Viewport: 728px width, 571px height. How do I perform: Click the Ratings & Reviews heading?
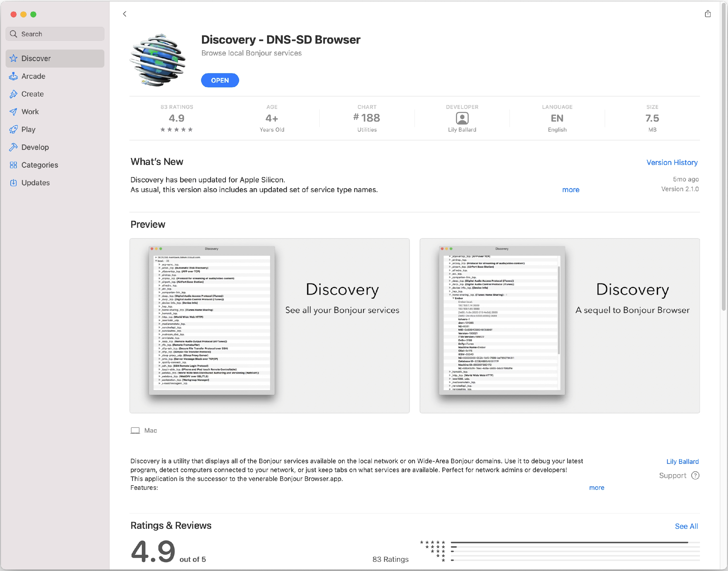click(171, 526)
